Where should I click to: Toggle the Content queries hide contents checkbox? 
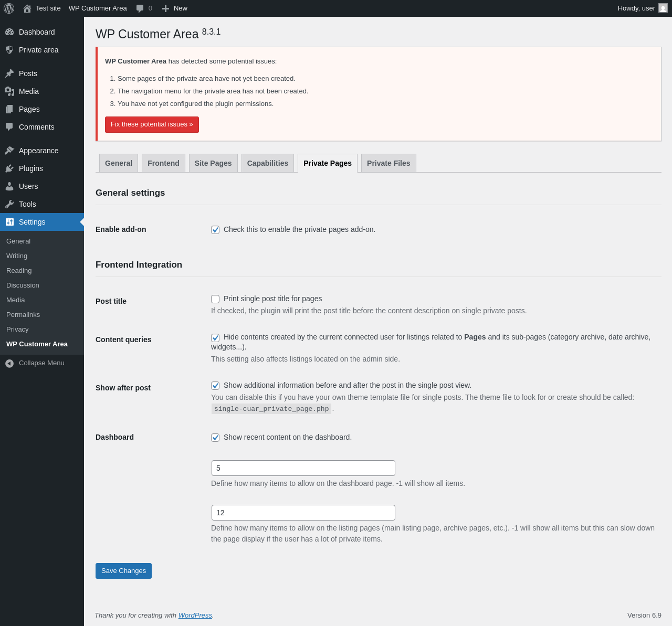(215, 337)
